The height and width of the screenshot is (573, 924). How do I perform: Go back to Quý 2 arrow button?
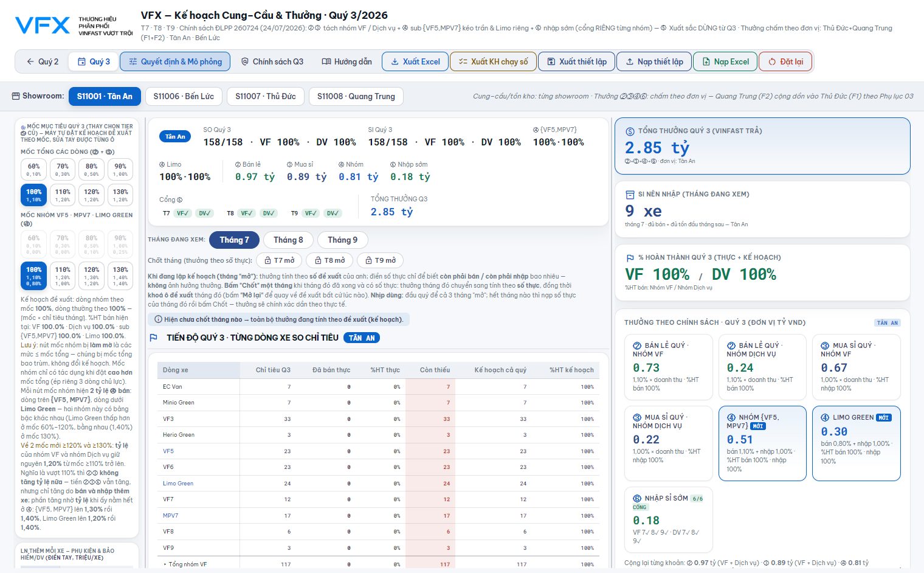pos(43,61)
